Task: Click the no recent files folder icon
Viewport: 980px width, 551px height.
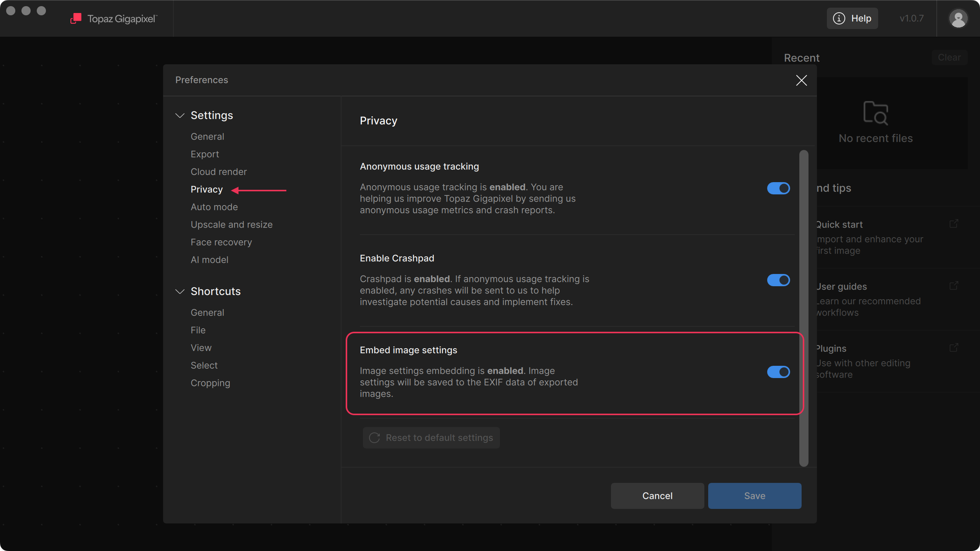Action: coord(875,113)
